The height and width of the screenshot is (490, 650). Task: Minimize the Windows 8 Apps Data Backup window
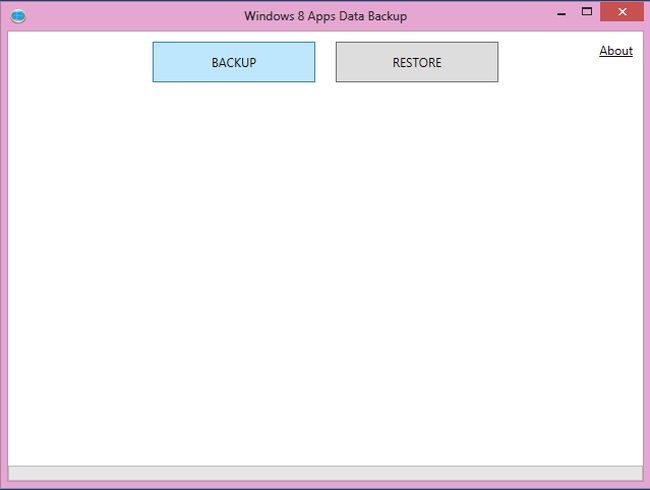click(x=562, y=12)
